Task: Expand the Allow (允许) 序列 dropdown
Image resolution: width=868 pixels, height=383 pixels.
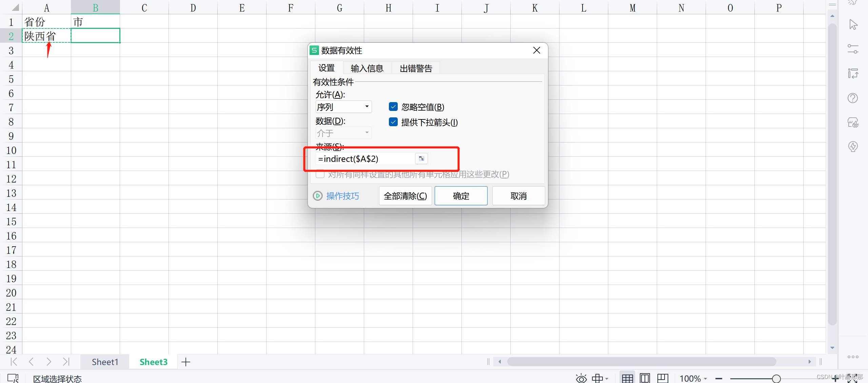Action: [367, 107]
